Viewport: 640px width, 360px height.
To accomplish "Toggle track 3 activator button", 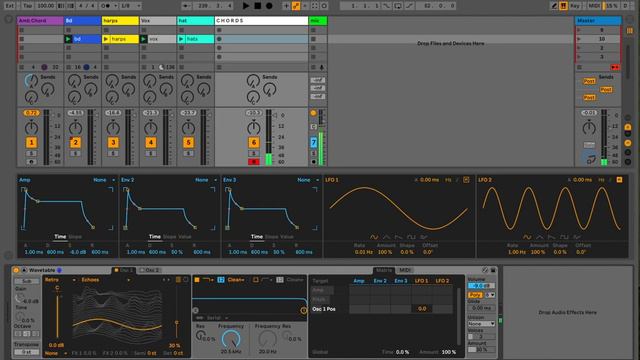I will point(113,142).
